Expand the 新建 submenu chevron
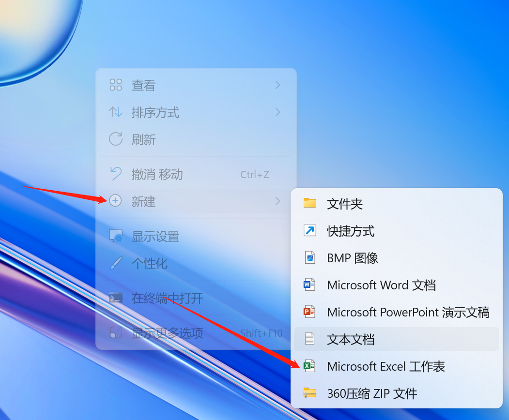 coord(278,201)
